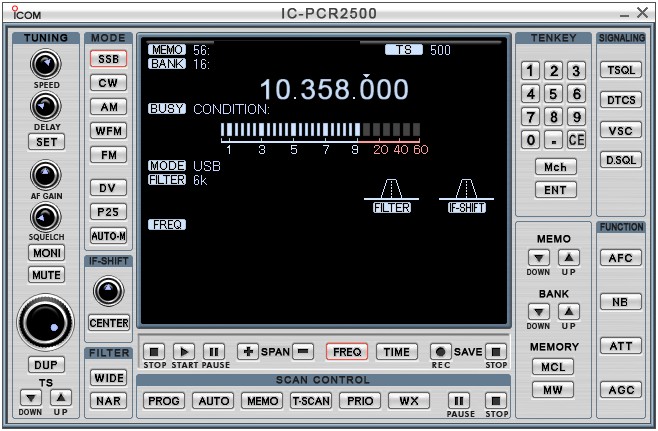Viewport: 658px width, 431px height.
Task: Step bank up
Action: click(x=569, y=312)
